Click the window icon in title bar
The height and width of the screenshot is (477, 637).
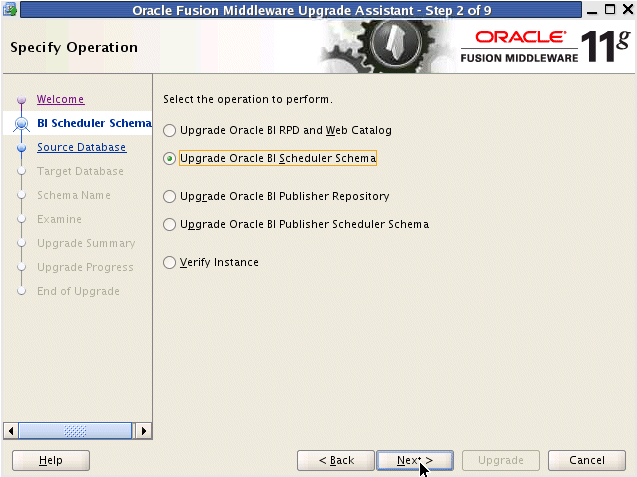(x=10, y=9)
